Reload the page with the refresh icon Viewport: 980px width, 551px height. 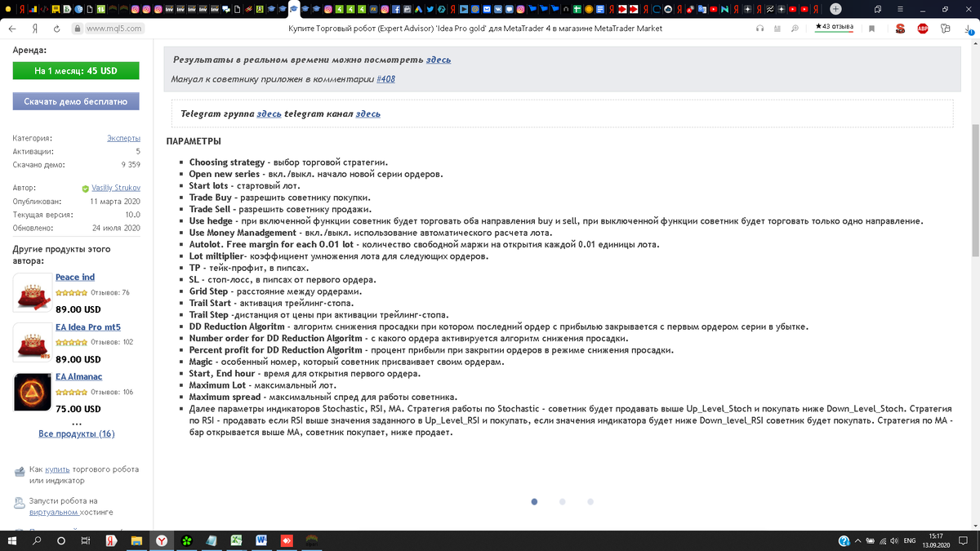(x=56, y=28)
